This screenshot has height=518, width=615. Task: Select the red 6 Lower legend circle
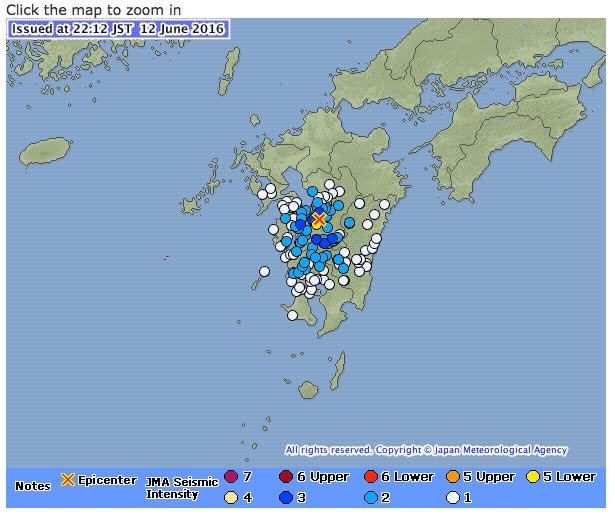click(371, 477)
